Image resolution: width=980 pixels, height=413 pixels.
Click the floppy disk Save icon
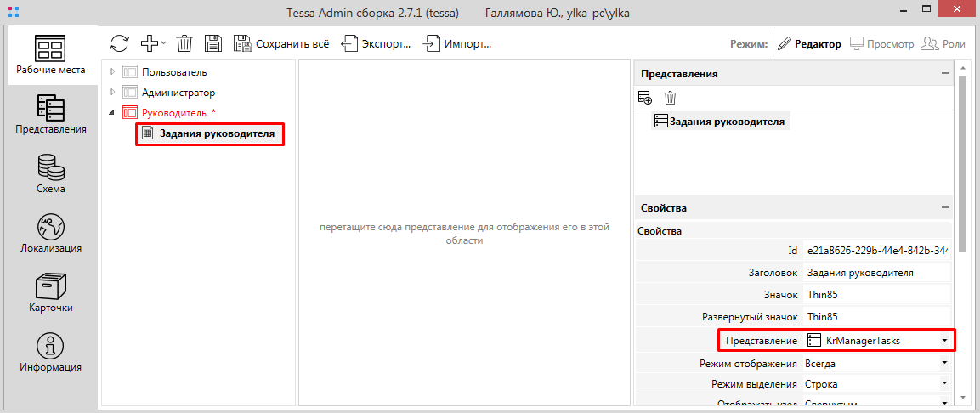click(x=213, y=43)
